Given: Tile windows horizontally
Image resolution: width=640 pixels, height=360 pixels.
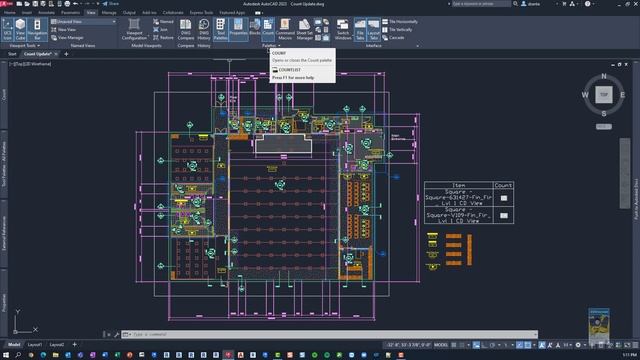Looking at the screenshot, I should (400, 21).
